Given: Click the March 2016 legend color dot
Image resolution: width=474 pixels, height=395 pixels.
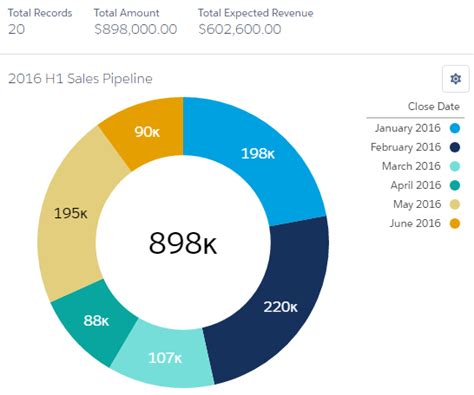Looking at the screenshot, I should (455, 166).
